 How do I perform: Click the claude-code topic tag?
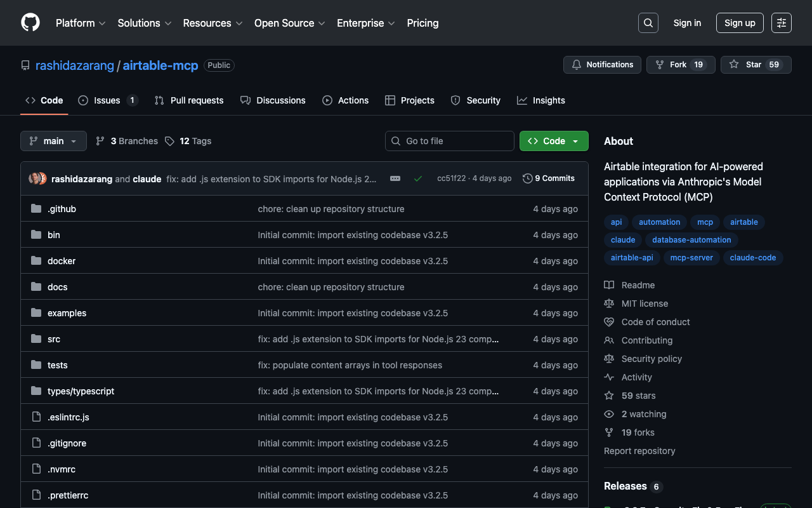tap(752, 258)
